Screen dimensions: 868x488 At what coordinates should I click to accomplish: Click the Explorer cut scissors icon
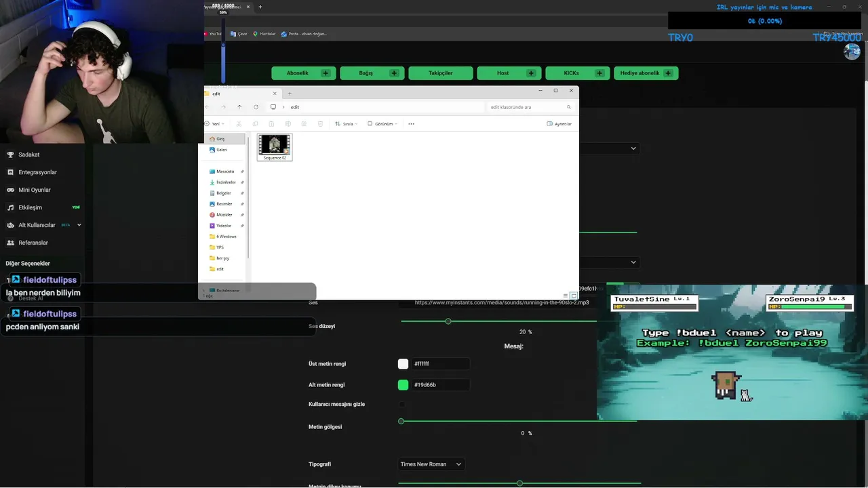point(239,124)
